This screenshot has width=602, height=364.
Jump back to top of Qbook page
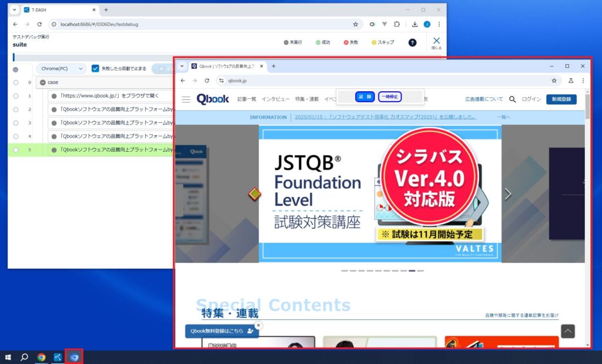tap(568, 331)
